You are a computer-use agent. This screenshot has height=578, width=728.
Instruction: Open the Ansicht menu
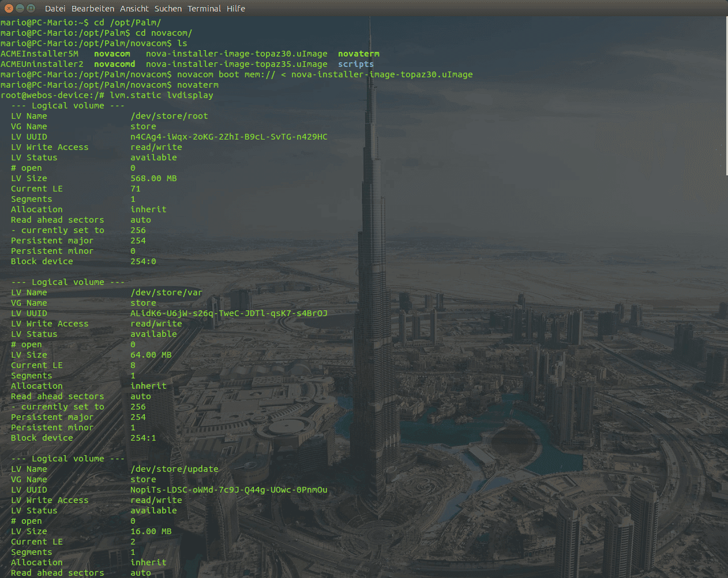(x=134, y=9)
